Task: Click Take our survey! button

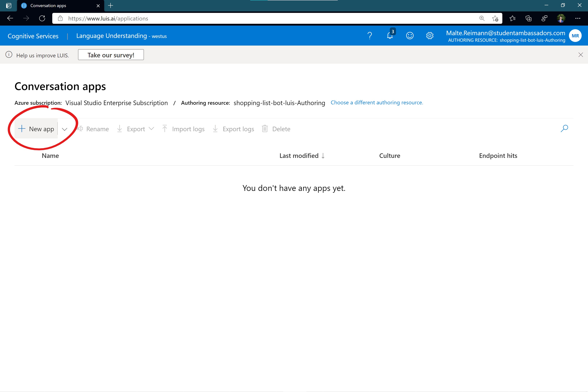Action: (111, 55)
